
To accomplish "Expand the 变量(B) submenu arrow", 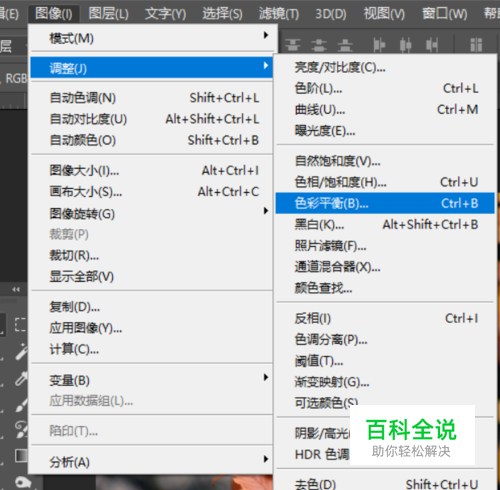I will coord(266,377).
